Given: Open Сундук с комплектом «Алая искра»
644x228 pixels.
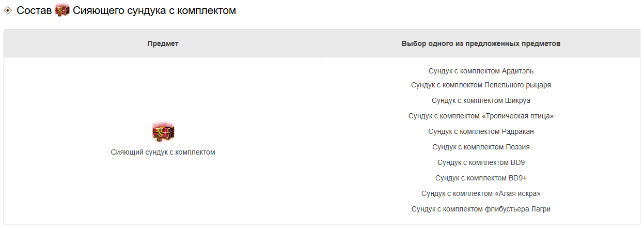Looking at the screenshot, I should pyautogui.click(x=481, y=193).
